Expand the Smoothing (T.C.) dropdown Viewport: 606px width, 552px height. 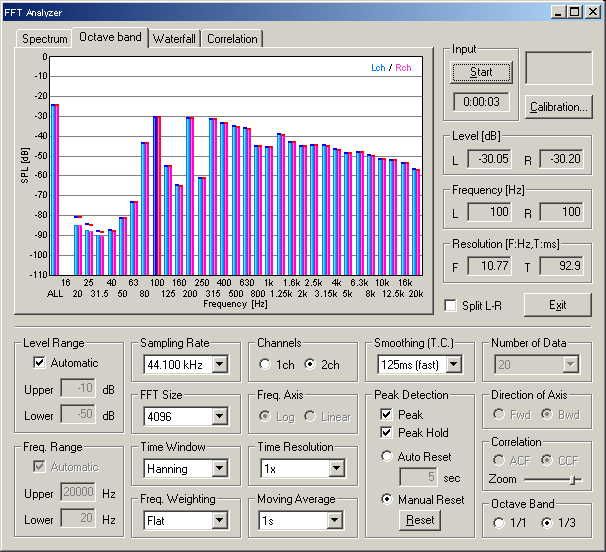click(454, 364)
